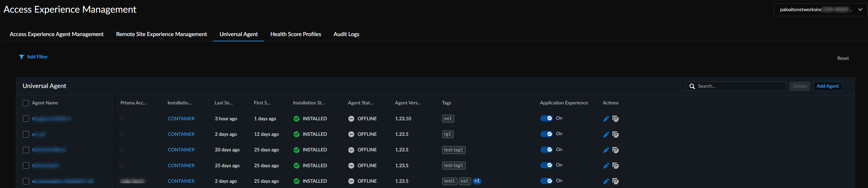868x188 pixels.
Task: Click the Reset link
Action: point(843,59)
